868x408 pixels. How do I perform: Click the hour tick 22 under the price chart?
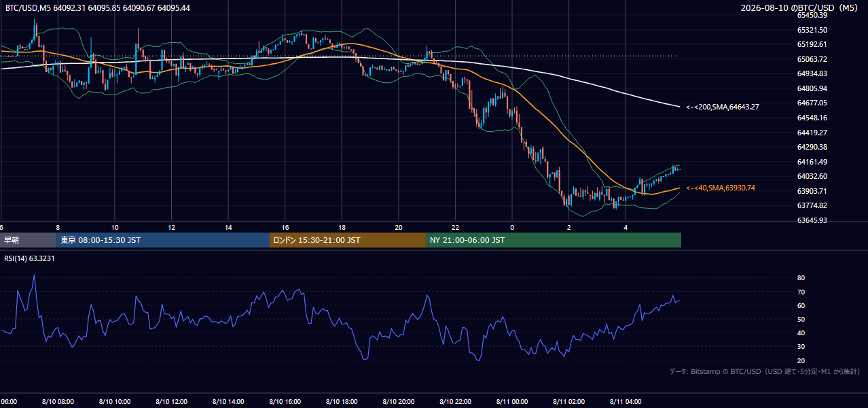[x=455, y=228]
